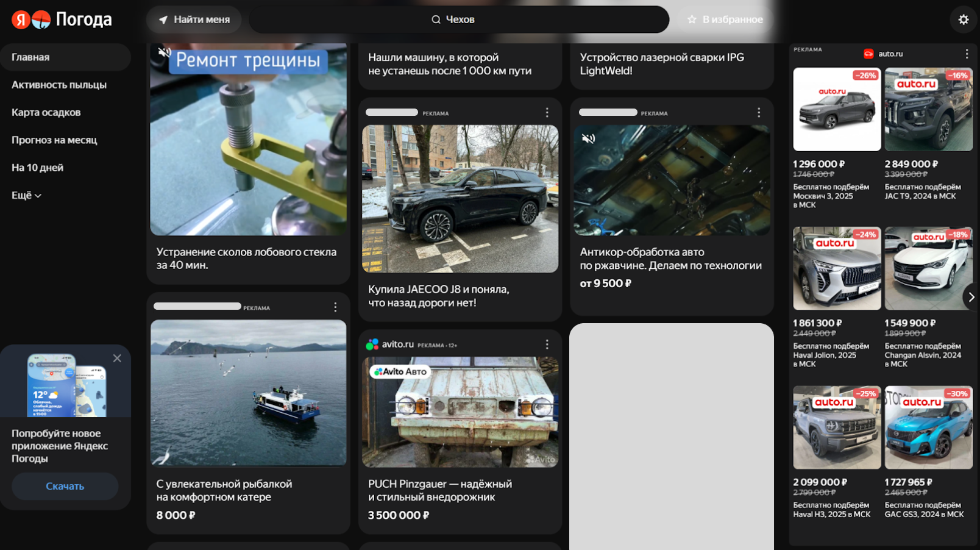Click the 1 861 300 ₽ Haval Jolion price
Image resolution: width=980 pixels, height=550 pixels.
pyautogui.click(x=817, y=323)
